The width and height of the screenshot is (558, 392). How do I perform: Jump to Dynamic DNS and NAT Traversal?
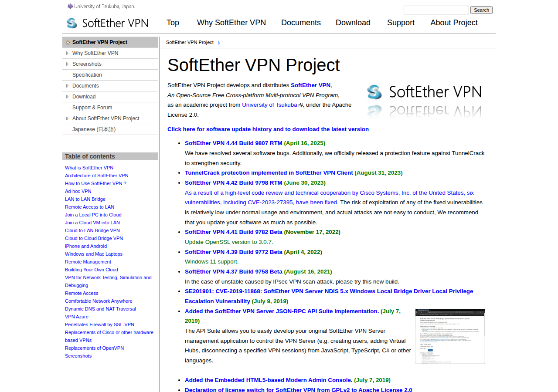click(100, 309)
